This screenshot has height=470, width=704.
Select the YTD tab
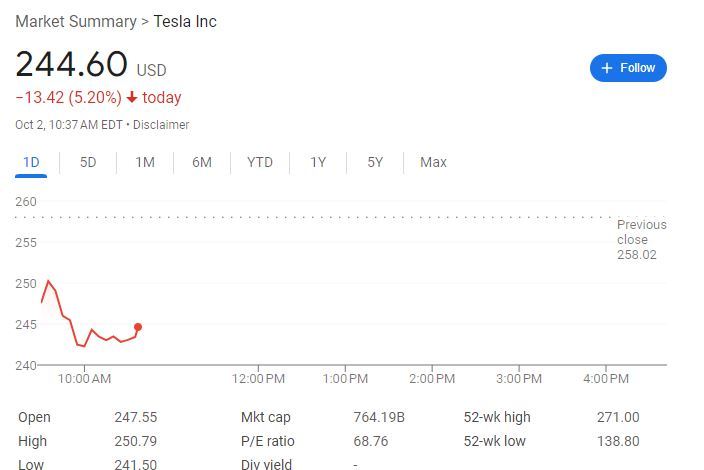[x=260, y=162]
